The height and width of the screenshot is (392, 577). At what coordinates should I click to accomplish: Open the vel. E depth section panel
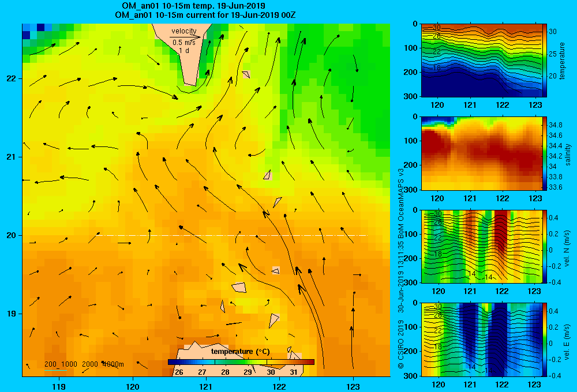(x=482, y=340)
